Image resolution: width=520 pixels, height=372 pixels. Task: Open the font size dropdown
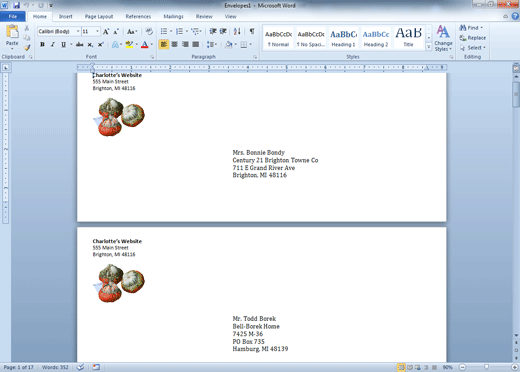(x=97, y=31)
